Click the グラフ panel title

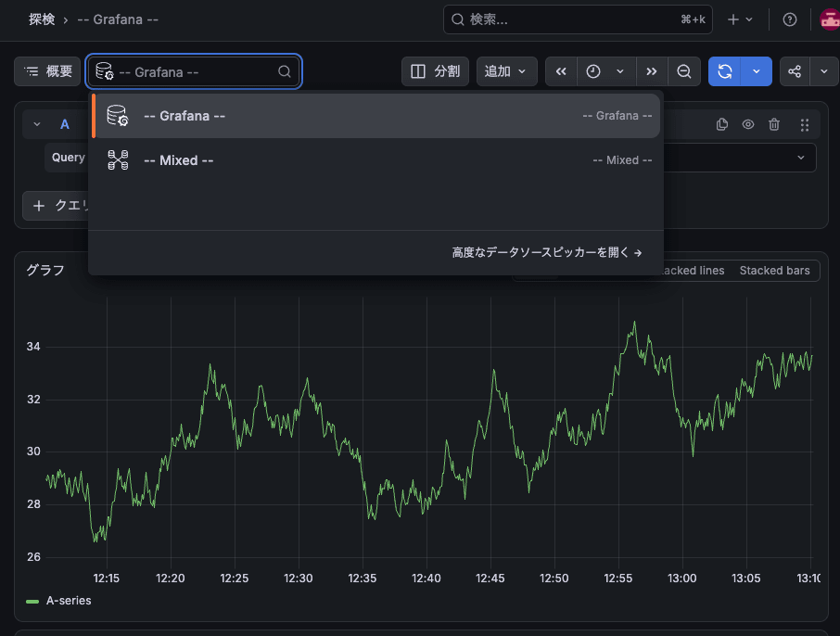(x=45, y=270)
